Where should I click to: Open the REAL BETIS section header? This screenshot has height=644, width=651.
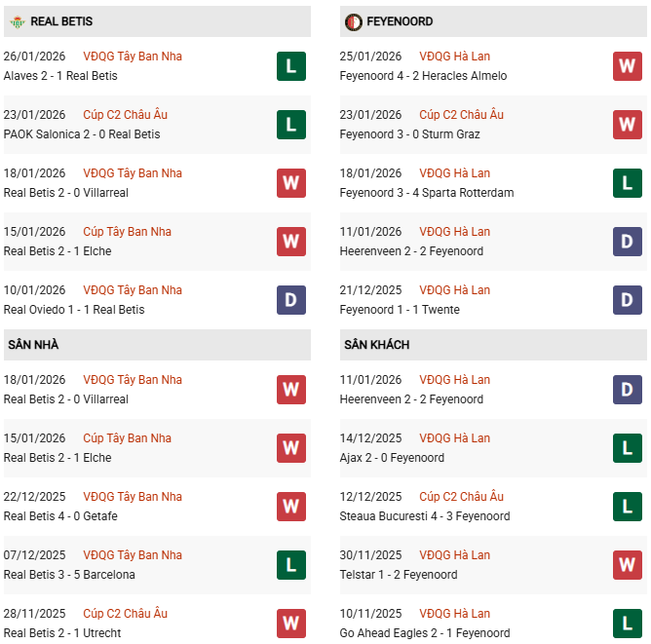61,21
